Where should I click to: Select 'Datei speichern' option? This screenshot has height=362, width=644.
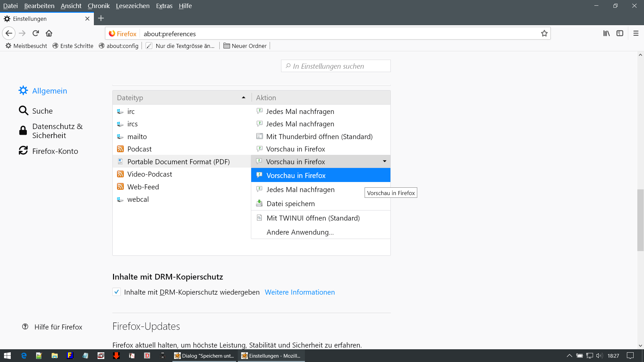[290, 204]
